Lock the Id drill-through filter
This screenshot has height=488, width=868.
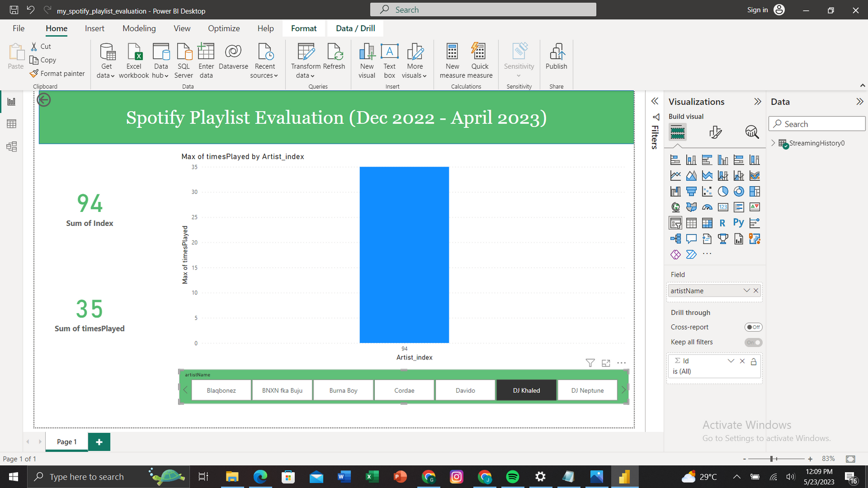click(x=753, y=361)
